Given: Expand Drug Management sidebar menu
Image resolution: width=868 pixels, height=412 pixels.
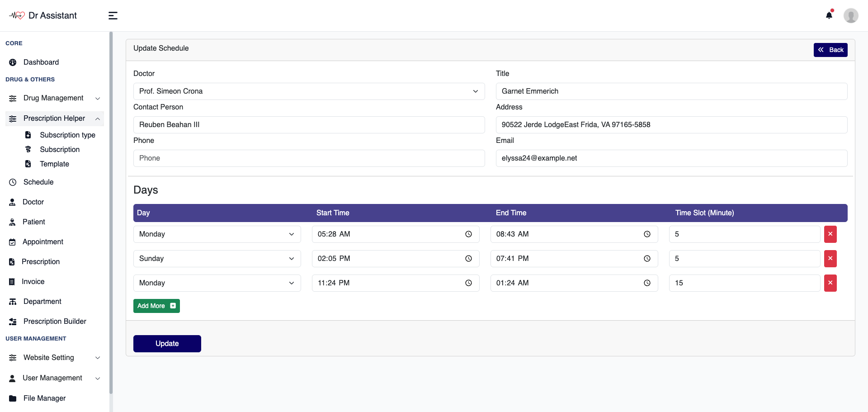Looking at the screenshot, I should click(x=54, y=98).
